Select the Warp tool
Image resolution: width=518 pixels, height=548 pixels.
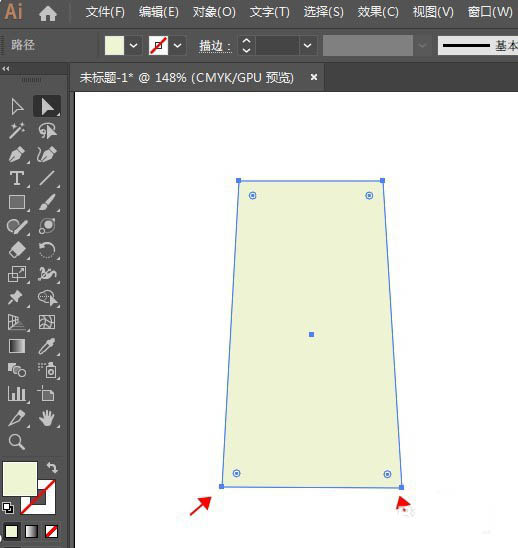coord(47,274)
